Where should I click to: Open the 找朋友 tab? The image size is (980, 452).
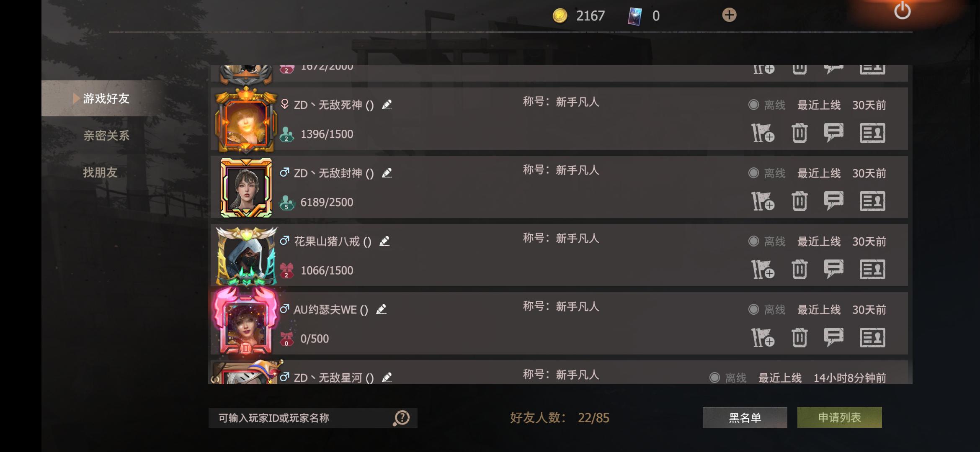pos(100,172)
